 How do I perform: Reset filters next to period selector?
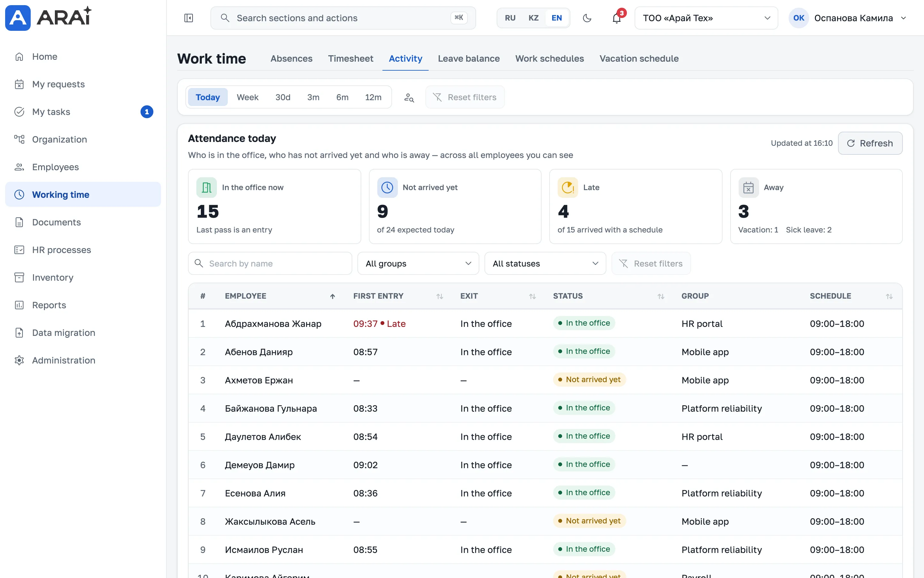point(465,97)
